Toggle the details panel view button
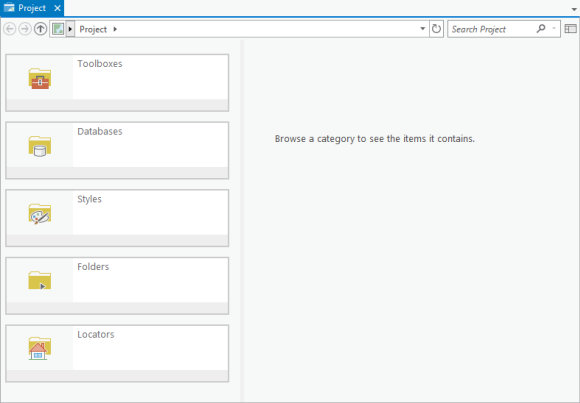Viewport: 580px width, 403px height. pyautogui.click(x=571, y=29)
